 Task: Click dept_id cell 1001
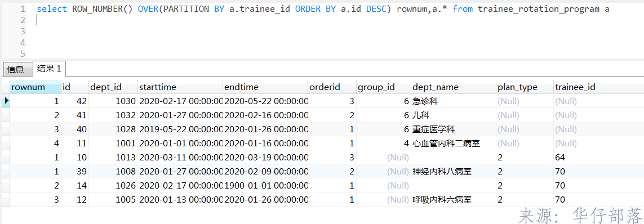[113, 144]
